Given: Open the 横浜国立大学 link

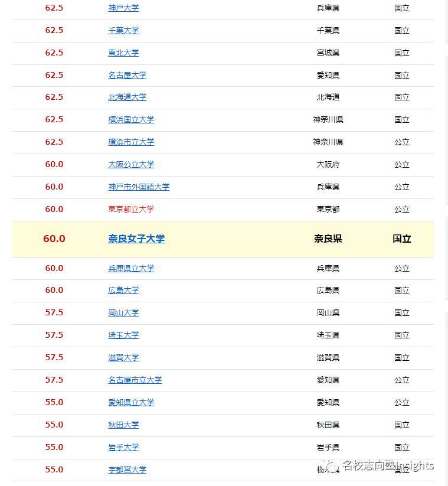Looking at the screenshot, I should [131, 120].
